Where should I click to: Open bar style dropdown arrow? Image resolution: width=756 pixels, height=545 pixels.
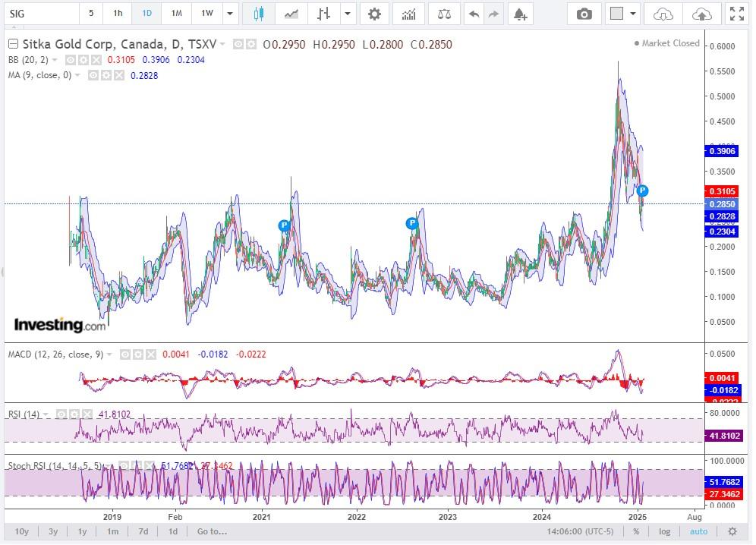[x=348, y=14]
